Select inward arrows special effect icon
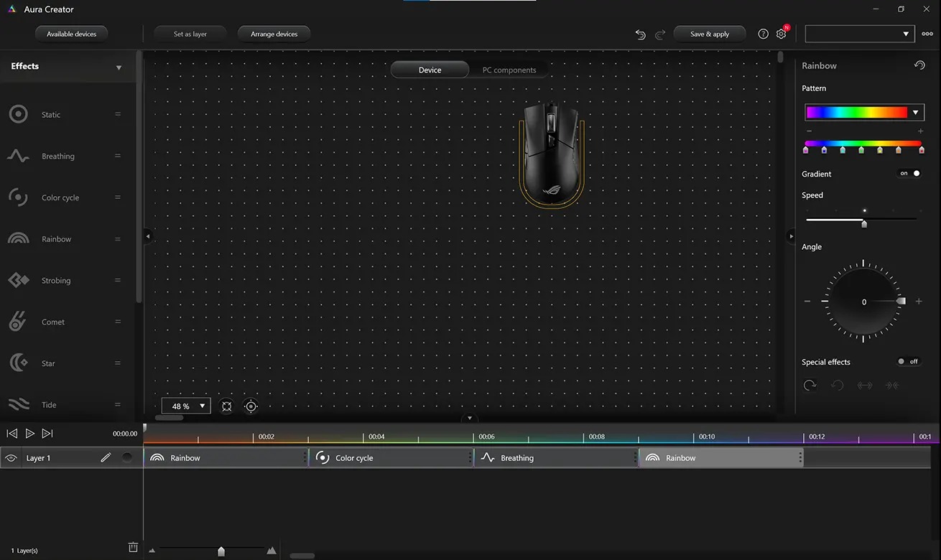 (x=892, y=386)
